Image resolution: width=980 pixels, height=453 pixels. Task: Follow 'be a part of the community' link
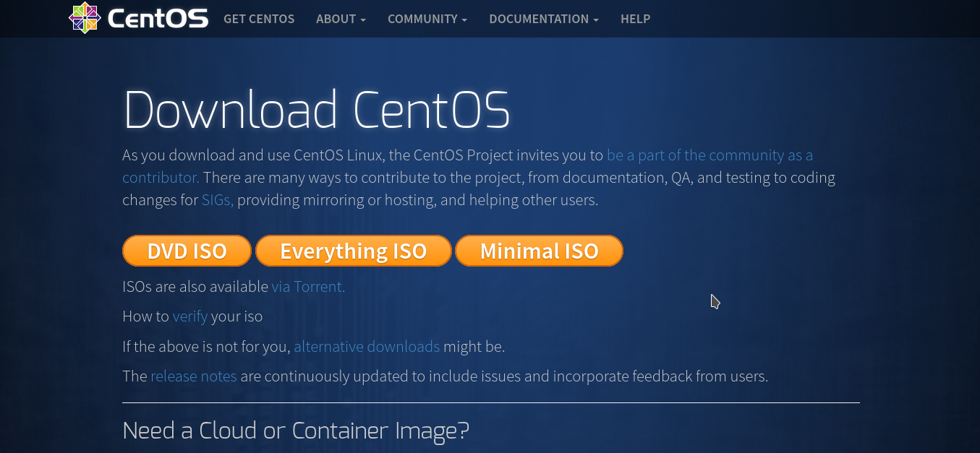[709, 155]
